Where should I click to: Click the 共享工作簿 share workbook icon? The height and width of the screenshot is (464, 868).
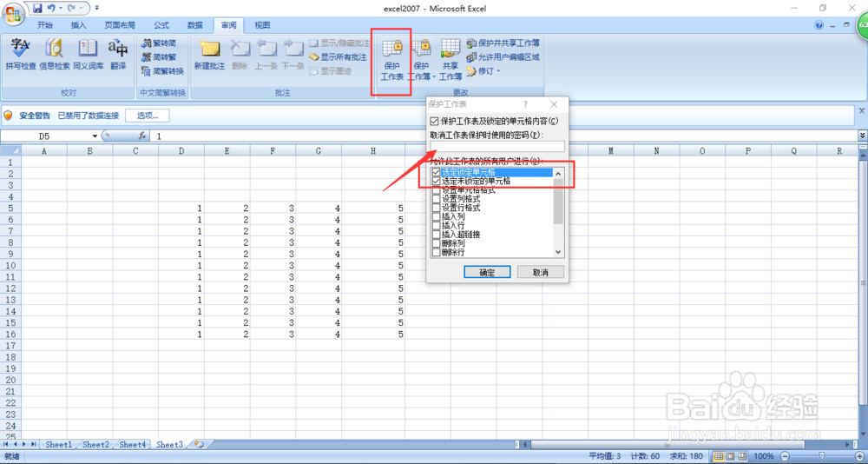pos(450,49)
